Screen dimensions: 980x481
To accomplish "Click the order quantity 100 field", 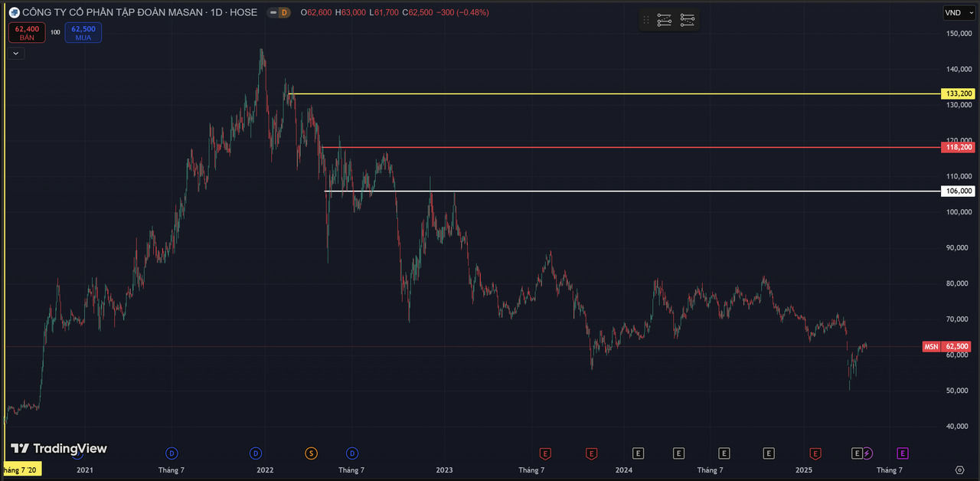I will click(55, 32).
